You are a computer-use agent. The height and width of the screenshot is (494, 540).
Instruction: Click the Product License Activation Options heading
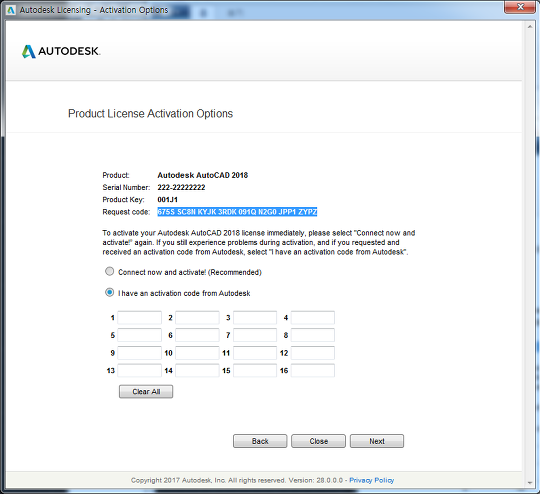150,113
